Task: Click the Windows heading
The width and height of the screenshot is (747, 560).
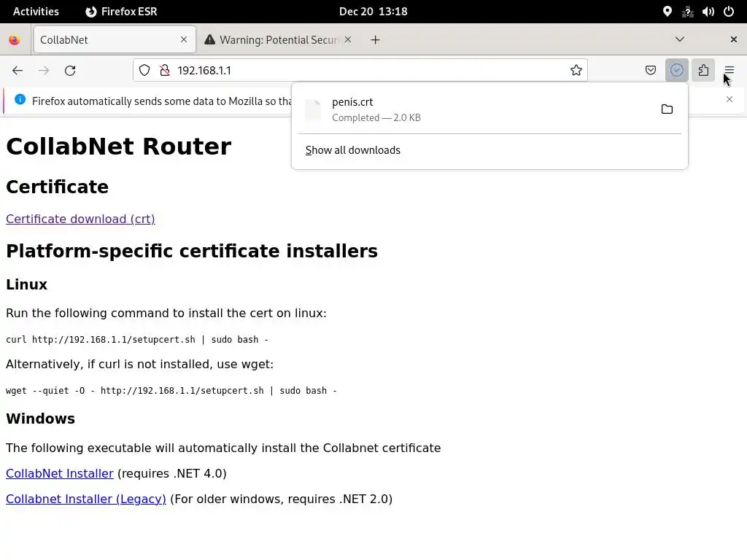Action: [41, 419]
